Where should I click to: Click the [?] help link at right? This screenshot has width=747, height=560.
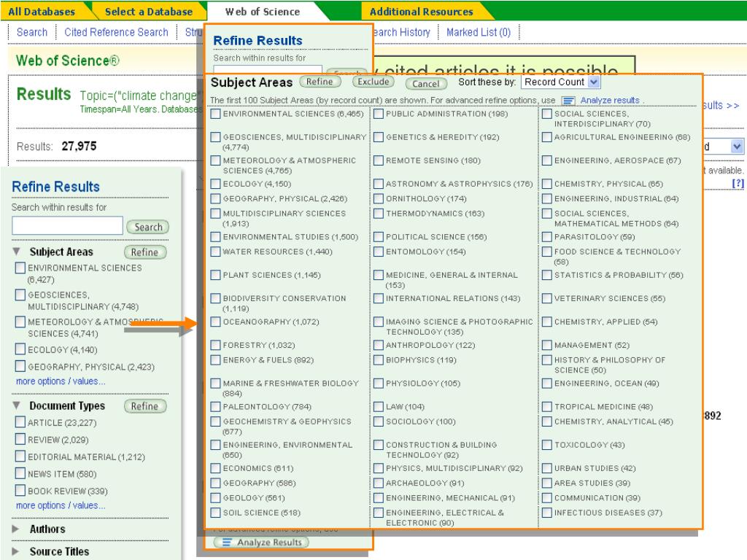[x=738, y=184]
